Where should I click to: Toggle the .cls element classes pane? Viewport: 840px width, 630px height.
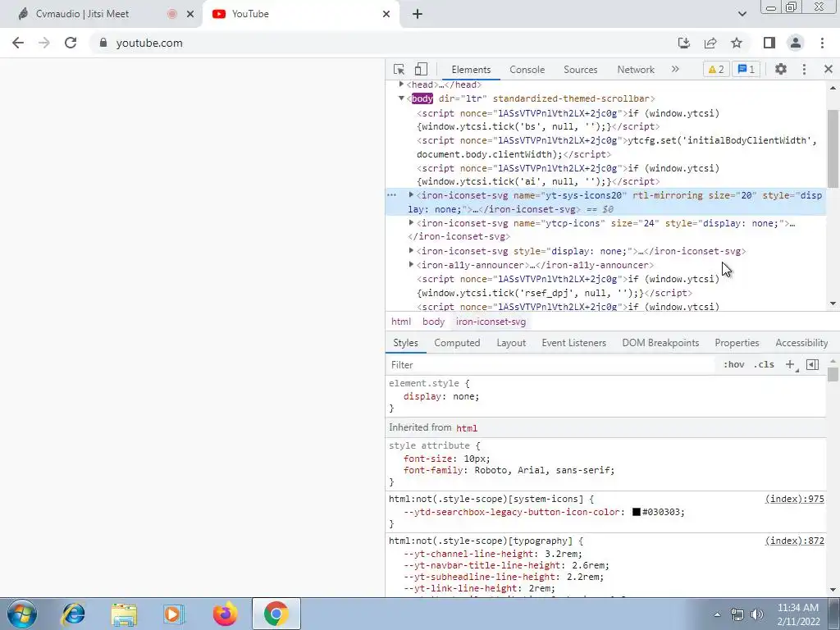tap(764, 365)
